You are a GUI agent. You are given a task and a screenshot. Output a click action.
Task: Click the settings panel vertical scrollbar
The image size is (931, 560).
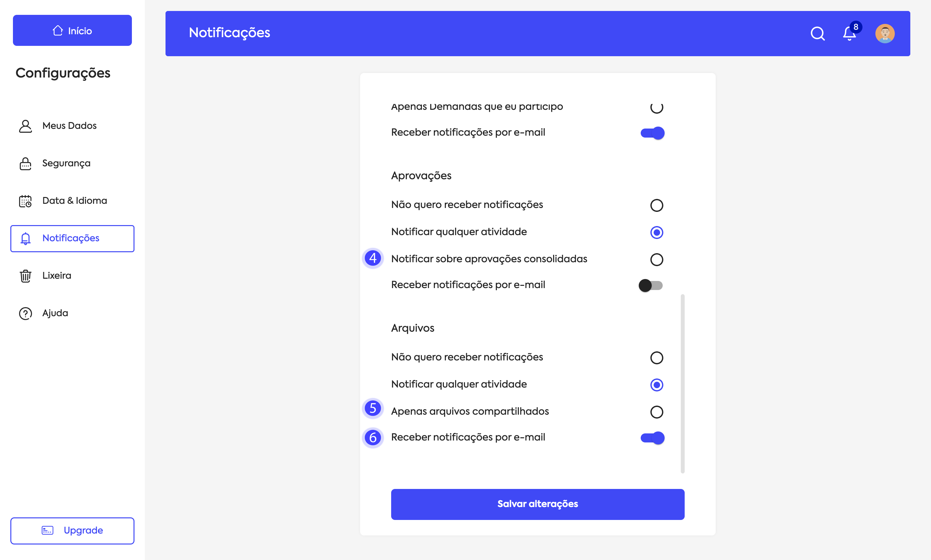(x=682, y=383)
